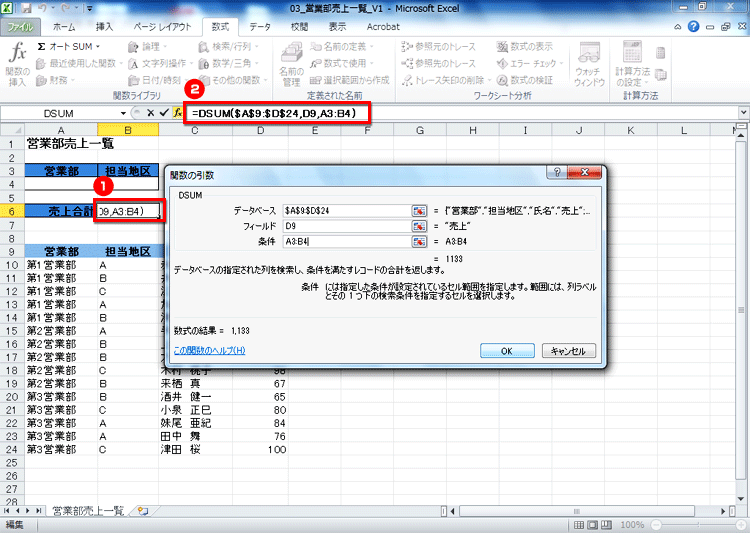Open the Customize Quick Access Toolbar dropdown
This screenshot has width=750, height=533.
click(89, 9)
